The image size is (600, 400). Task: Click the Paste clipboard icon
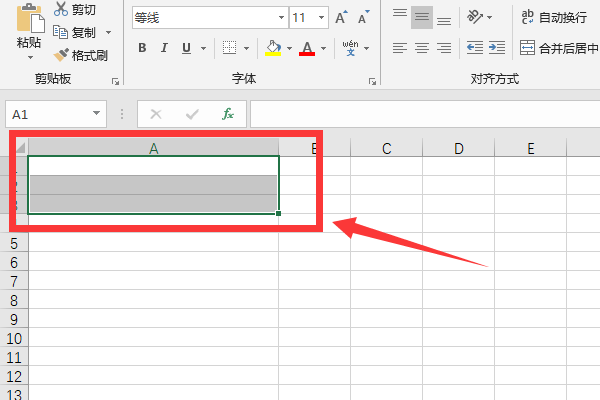click(30, 18)
